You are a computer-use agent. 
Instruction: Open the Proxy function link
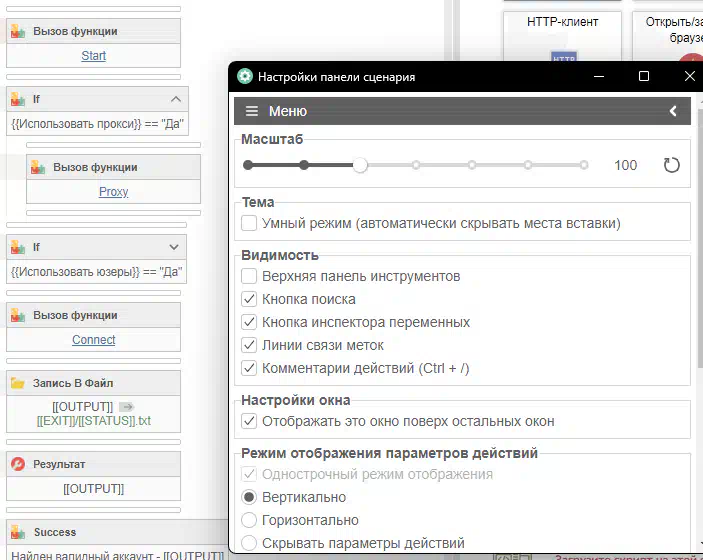click(x=113, y=192)
